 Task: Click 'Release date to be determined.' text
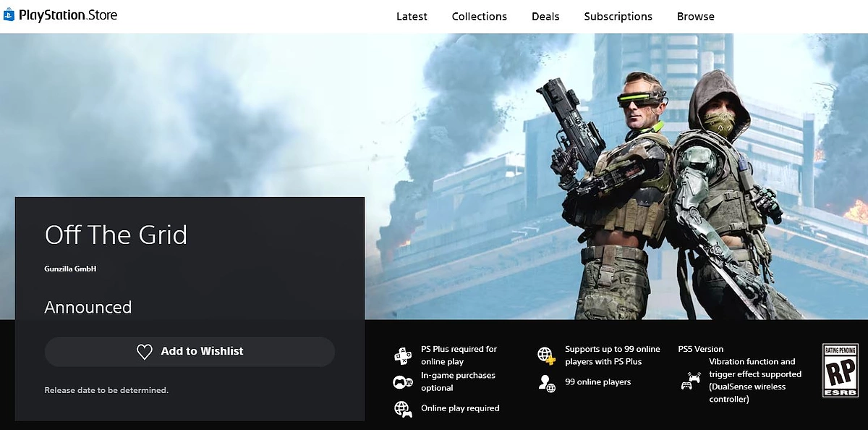coord(106,390)
